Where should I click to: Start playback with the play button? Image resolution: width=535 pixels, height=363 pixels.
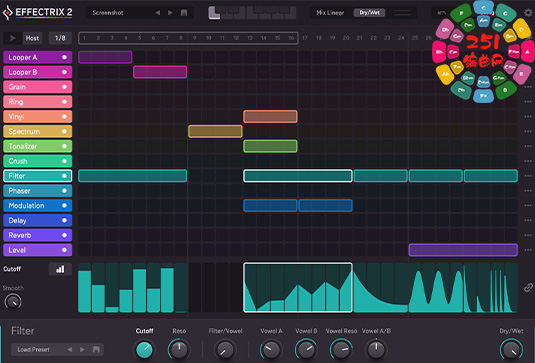[x=13, y=38]
